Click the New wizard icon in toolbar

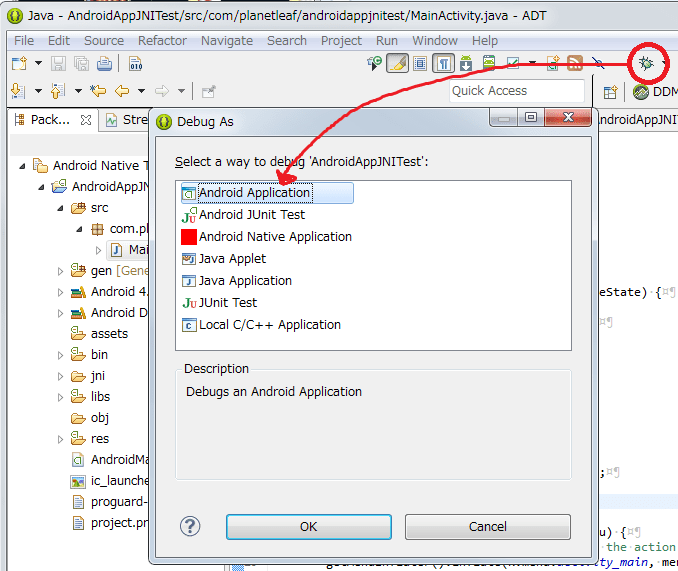(19, 64)
